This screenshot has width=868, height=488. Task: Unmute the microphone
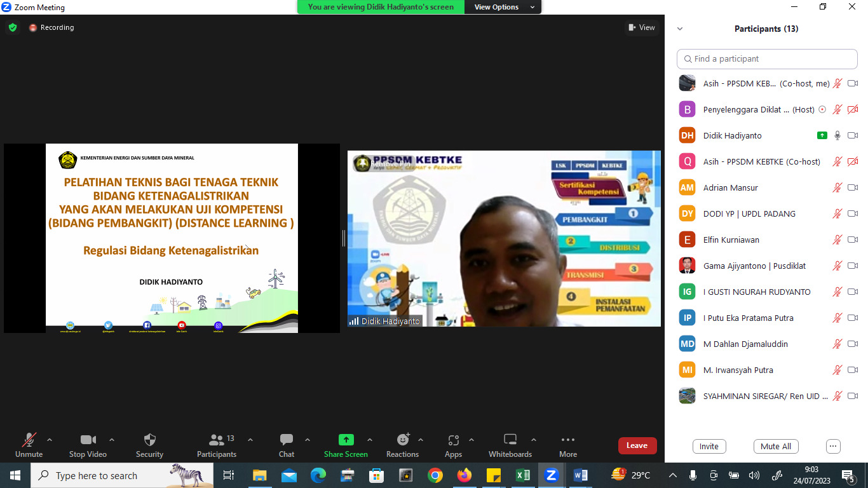pyautogui.click(x=29, y=445)
